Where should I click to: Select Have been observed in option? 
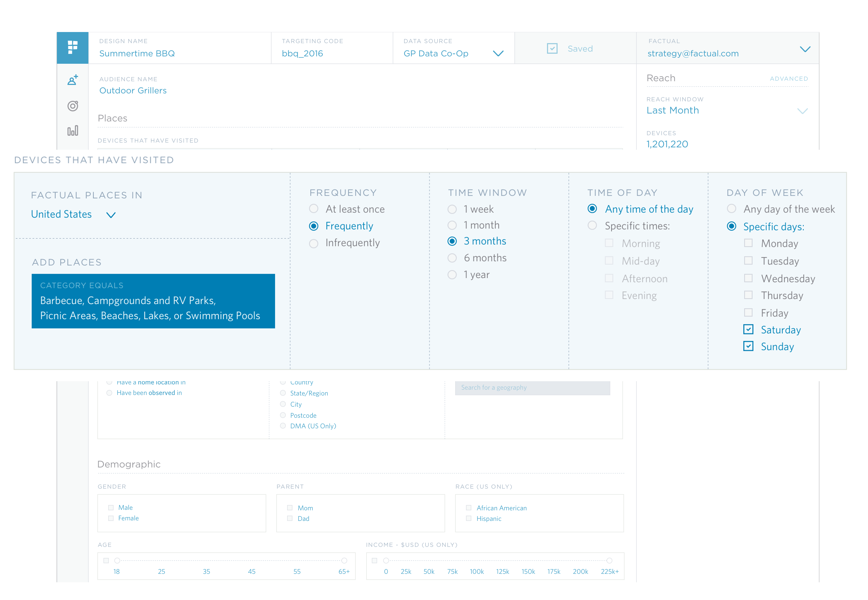click(109, 393)
